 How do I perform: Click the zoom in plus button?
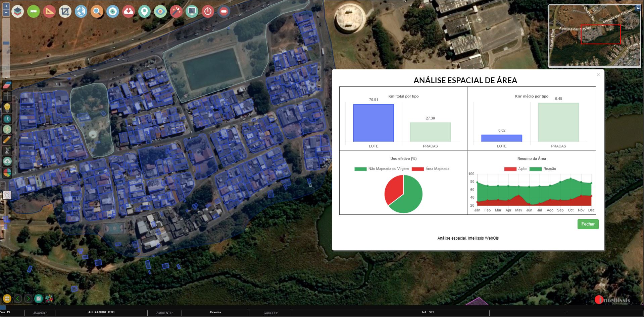tap(6, 6)
